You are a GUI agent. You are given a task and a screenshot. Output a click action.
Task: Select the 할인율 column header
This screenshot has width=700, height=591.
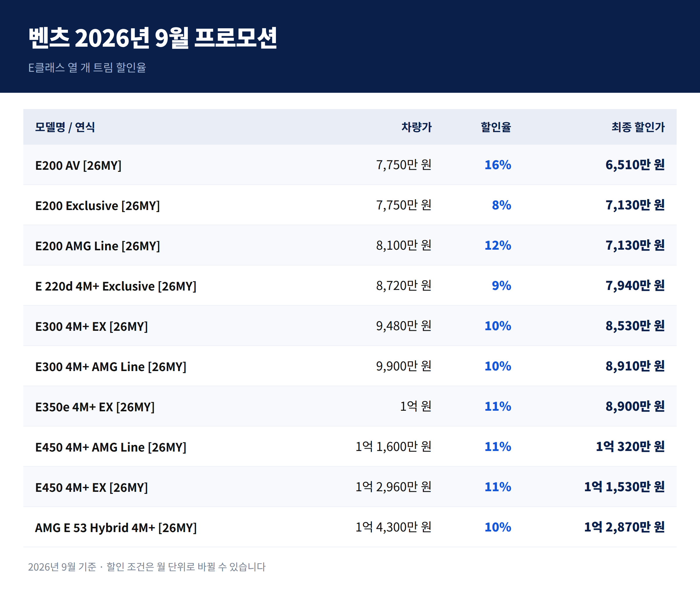496,127
